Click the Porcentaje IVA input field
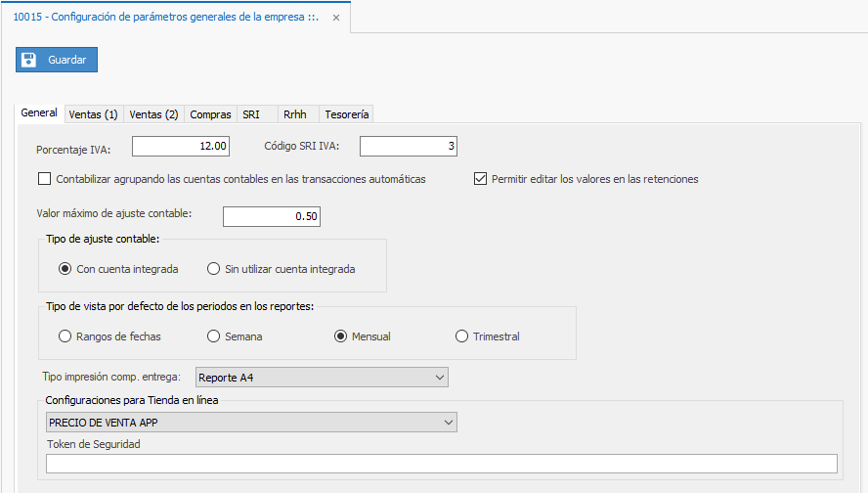Screen dimensions: 868x493 coord(181,147)
